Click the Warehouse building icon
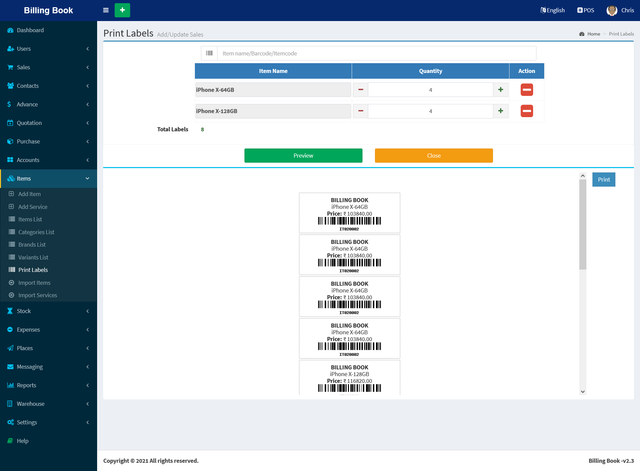Viewport: 640px width, 471px height. 10,404
